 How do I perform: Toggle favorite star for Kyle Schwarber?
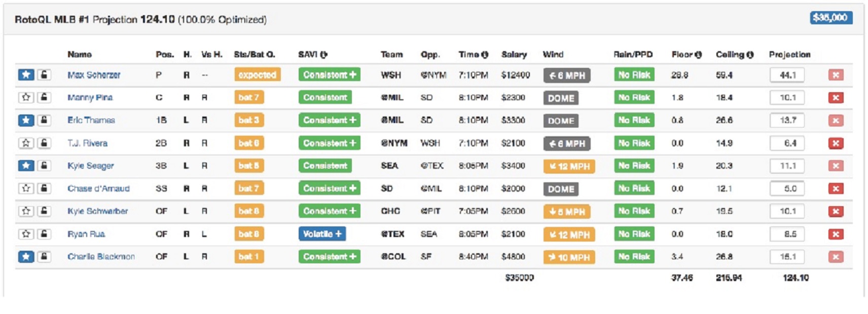tap(26, 211)
